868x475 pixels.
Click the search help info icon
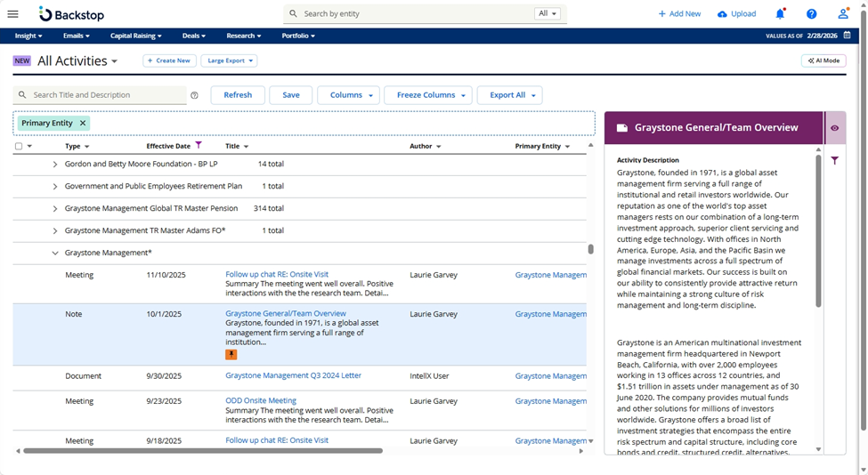click(194, 95)
